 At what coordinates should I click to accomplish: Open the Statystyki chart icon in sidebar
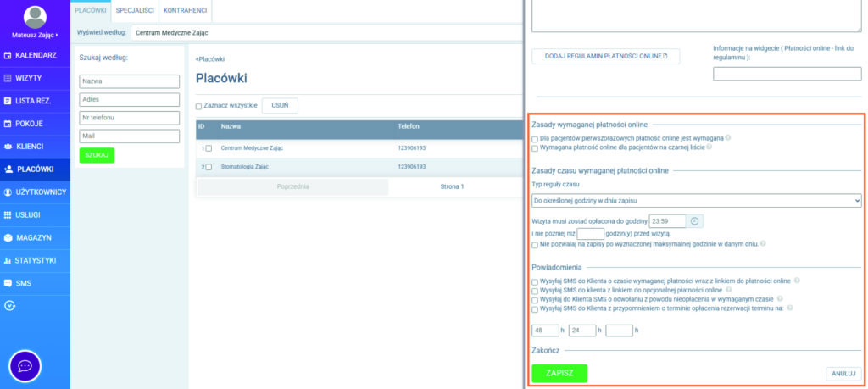click(x=8, y=260)
